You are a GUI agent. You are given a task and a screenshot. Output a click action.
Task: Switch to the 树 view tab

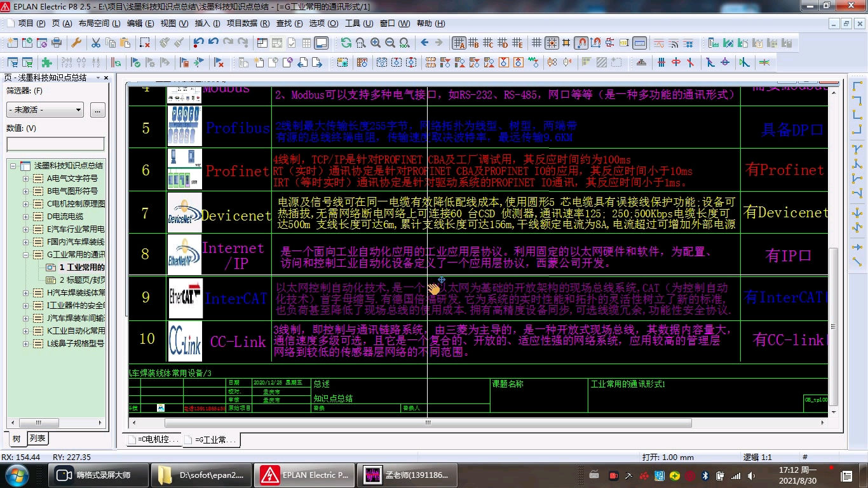click(x=17, y=438)
